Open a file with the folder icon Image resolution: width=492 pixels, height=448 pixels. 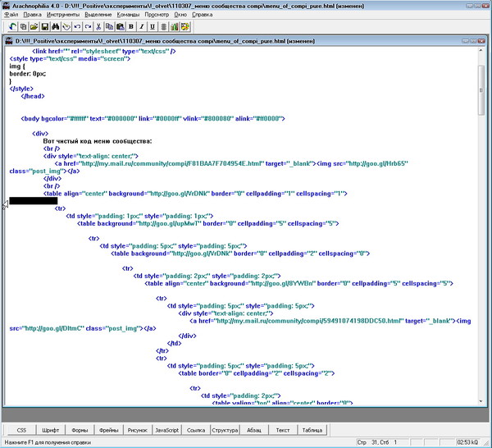34,27
